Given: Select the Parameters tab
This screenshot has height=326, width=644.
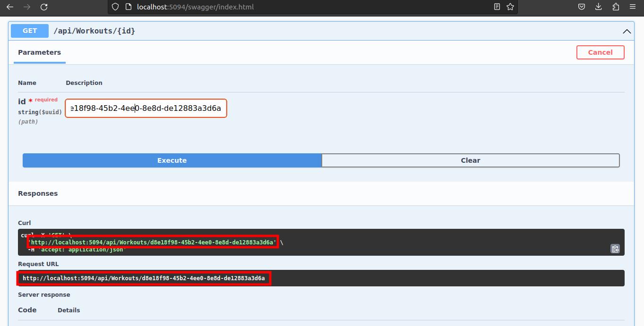Looking at the screenshot, I should pos(39,52).
